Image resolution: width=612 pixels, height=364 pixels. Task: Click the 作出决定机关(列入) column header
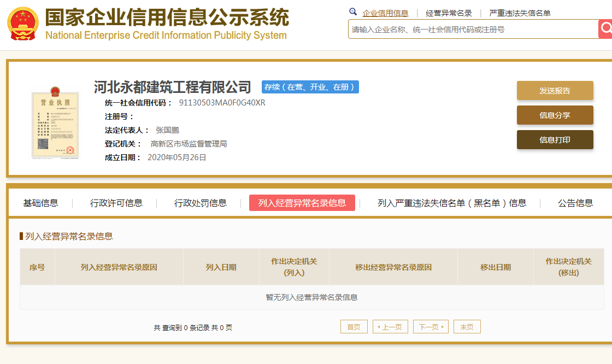(295, 267)
